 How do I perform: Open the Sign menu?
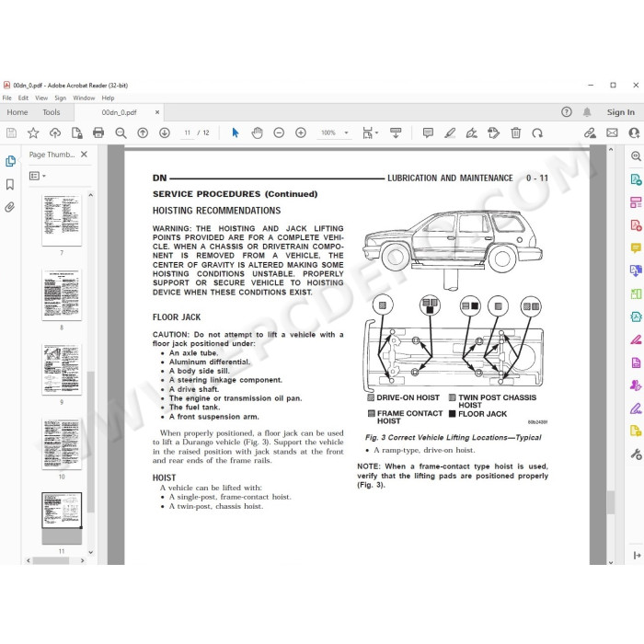(60, 98)
